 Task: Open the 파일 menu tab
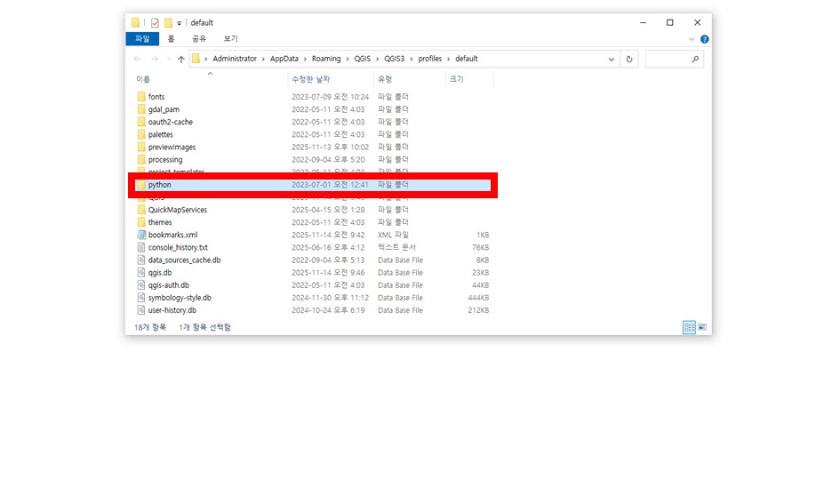(142, 39)
